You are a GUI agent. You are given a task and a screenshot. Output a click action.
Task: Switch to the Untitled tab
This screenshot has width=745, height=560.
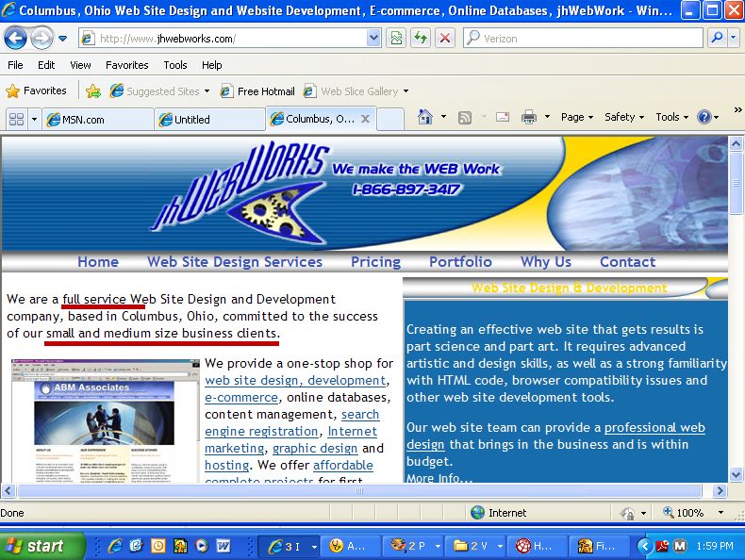point(209,119)
